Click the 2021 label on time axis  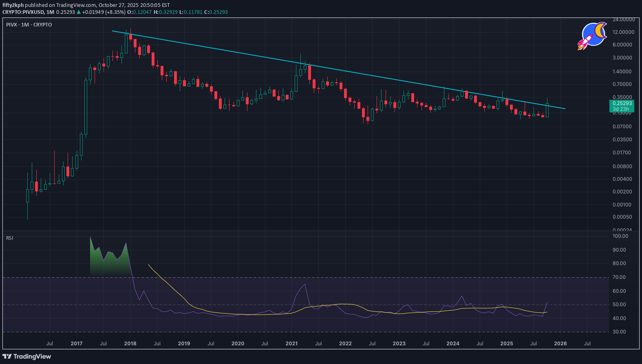(291, 344)
